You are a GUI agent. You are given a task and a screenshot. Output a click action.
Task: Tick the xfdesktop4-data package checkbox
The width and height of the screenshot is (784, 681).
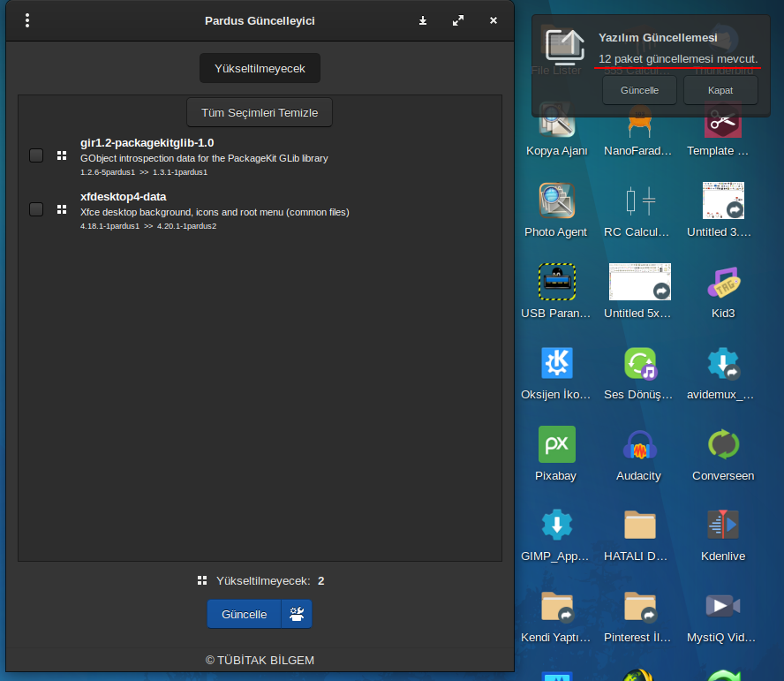(36, 209)
